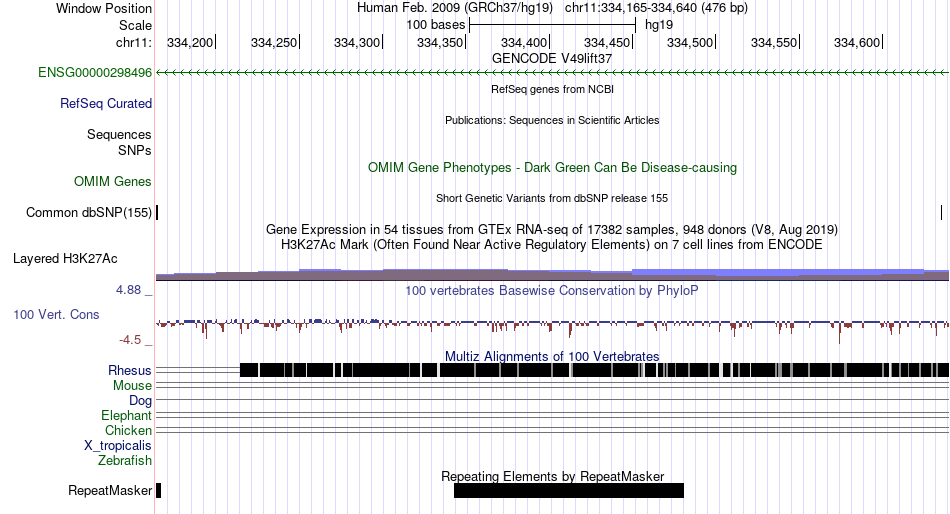Viewport: 950px width, 514px height.
Task: Click the 334,500 ruler position
Action: (x=691, y=42)
